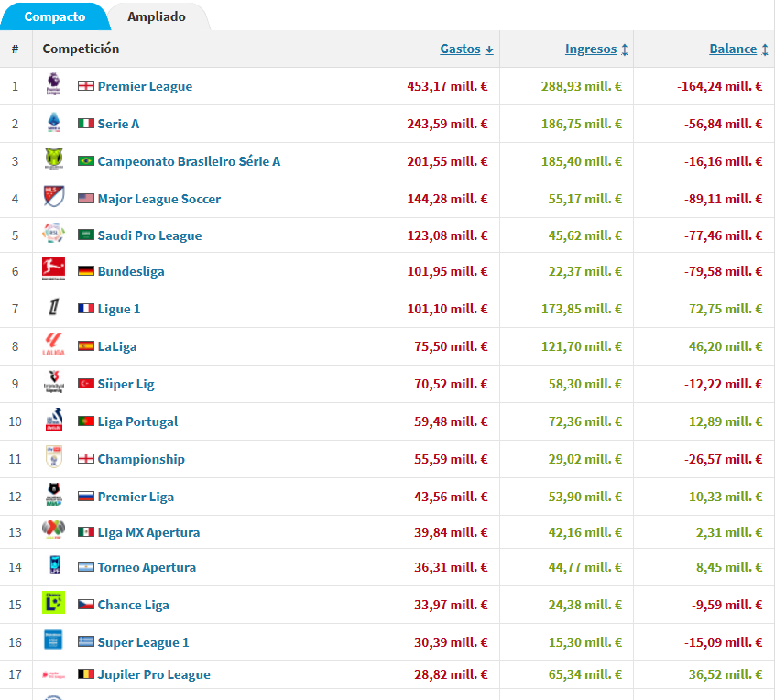Click the Spain flag icon
This screenshot has height=700, width=775.
click(86, 346)
